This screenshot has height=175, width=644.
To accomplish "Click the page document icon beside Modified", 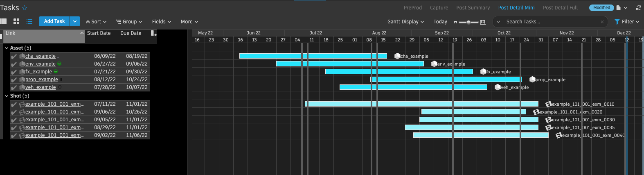I will pos(619,8).
